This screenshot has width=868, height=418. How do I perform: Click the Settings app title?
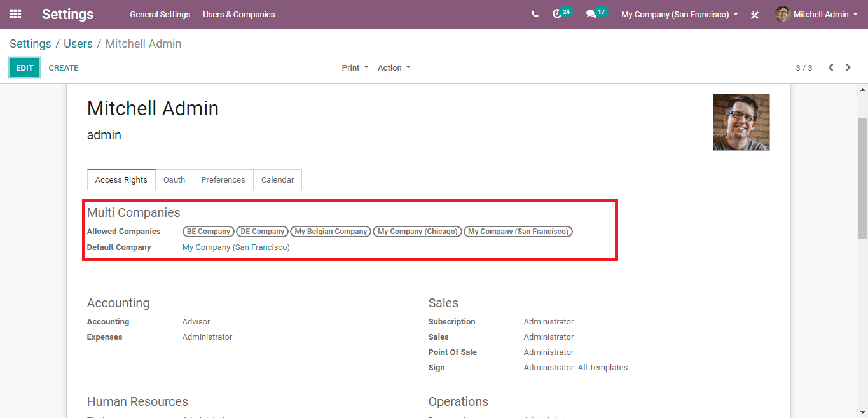[67, 14]
